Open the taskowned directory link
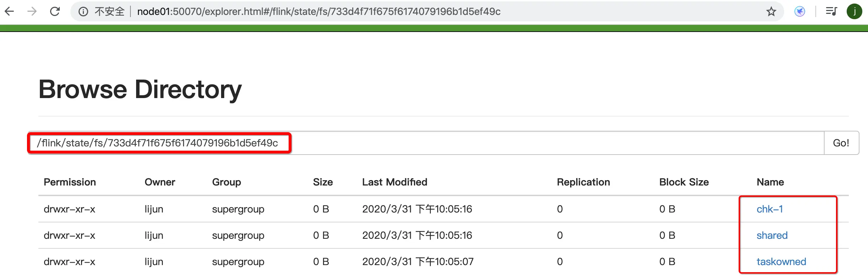This screenshot has width=868, height=280. point(781,262)
